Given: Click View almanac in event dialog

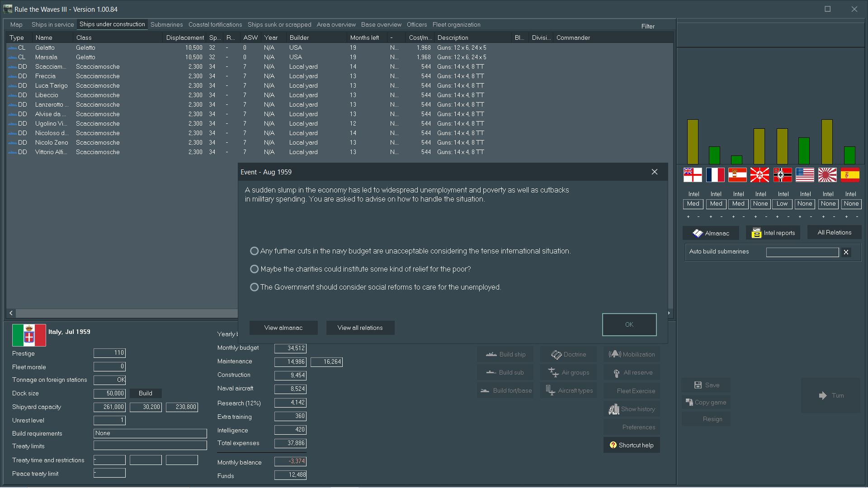Looking at the screenshot, I should coord(283,328).
